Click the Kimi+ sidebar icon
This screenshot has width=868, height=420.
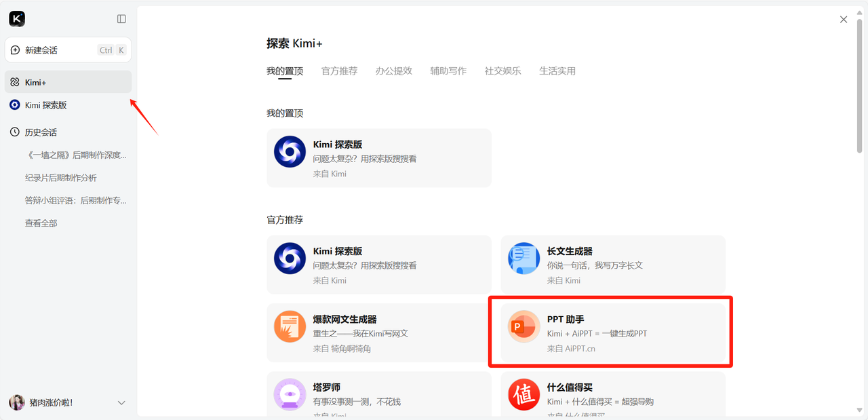coord(15,82)
